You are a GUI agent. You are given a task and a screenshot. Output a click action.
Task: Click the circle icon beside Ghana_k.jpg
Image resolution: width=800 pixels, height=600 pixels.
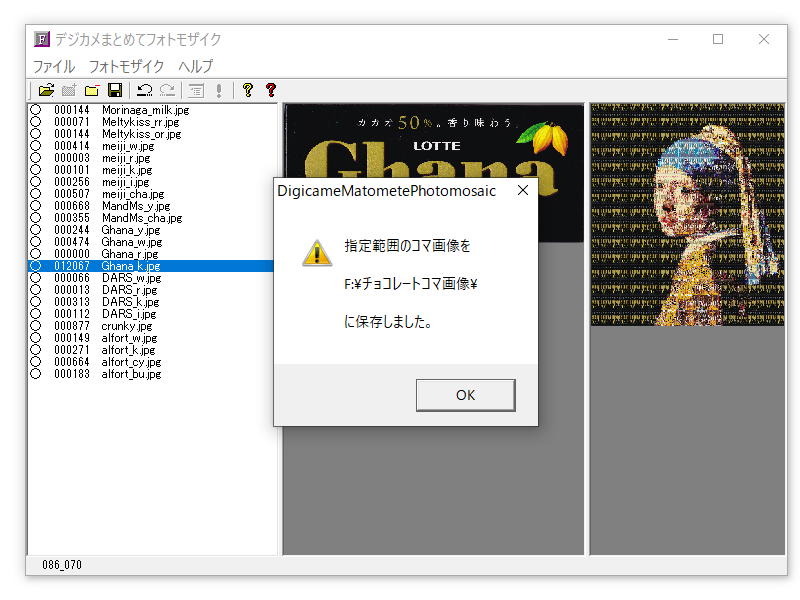pos(36,266)
